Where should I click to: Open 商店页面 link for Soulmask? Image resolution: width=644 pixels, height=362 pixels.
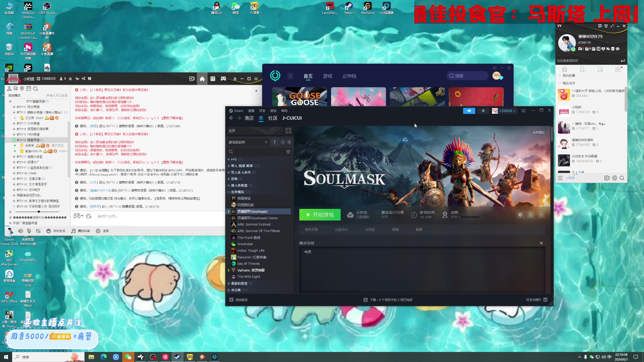tap(311, 230)
